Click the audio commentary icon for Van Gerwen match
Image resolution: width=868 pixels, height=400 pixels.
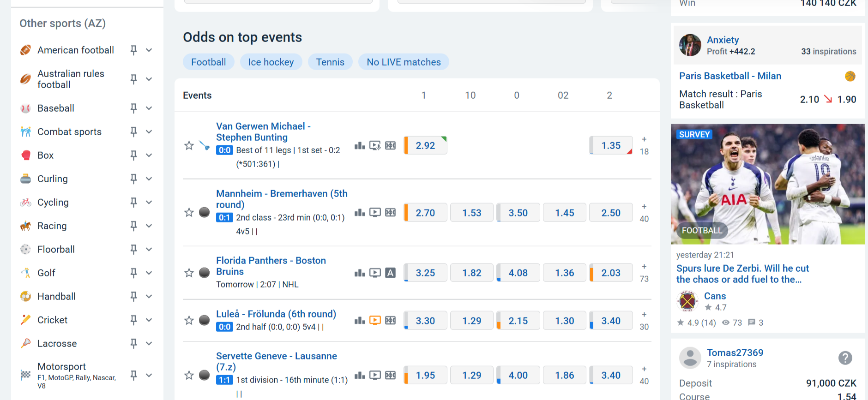[375, 145]
